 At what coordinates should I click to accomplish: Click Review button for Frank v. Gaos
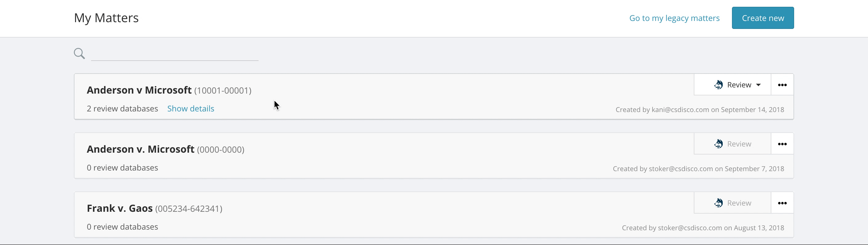point(733,203)
